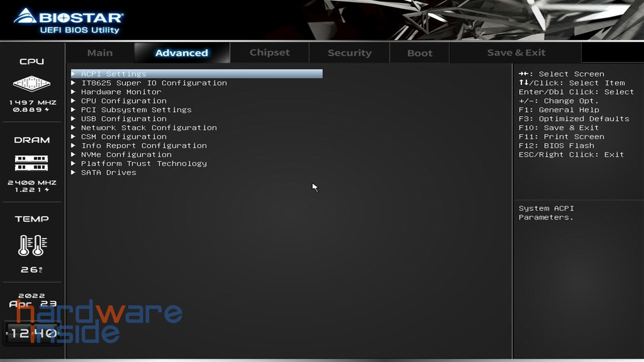Expand the arrow next to SATA Drives
Image resolution: width=644 pixels, height=362 pixels.
(x=73, y=173)
